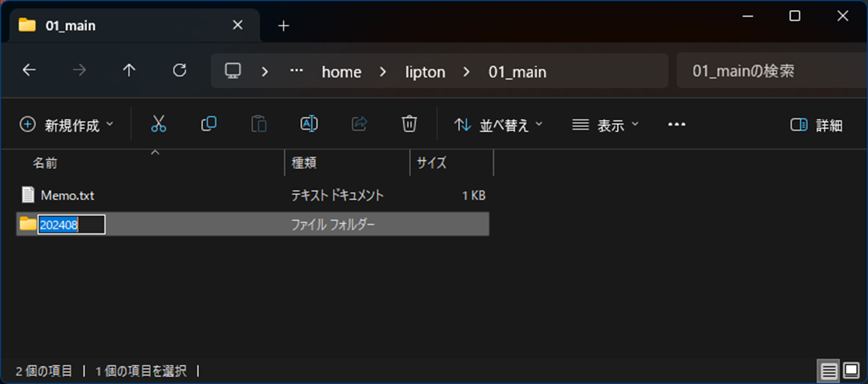Click the 1 KB size cell
The height and width of the screenshot is (384, 868).
474,195
